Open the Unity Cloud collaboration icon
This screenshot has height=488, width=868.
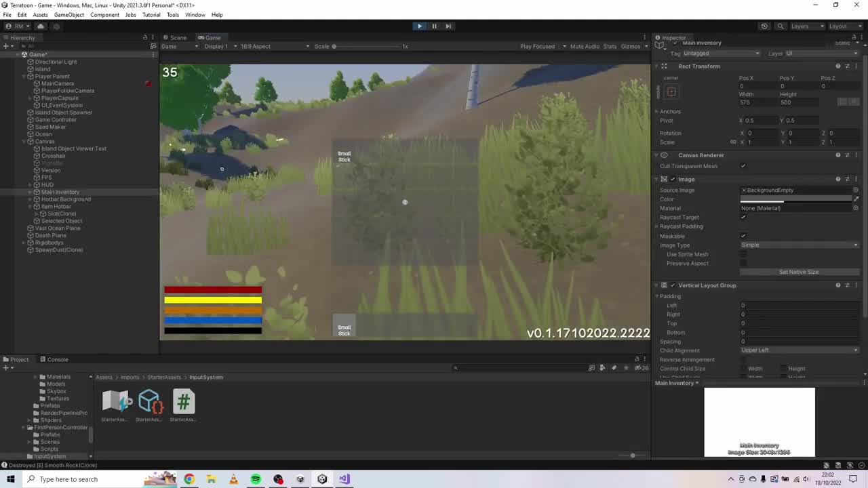pos(40,26)
